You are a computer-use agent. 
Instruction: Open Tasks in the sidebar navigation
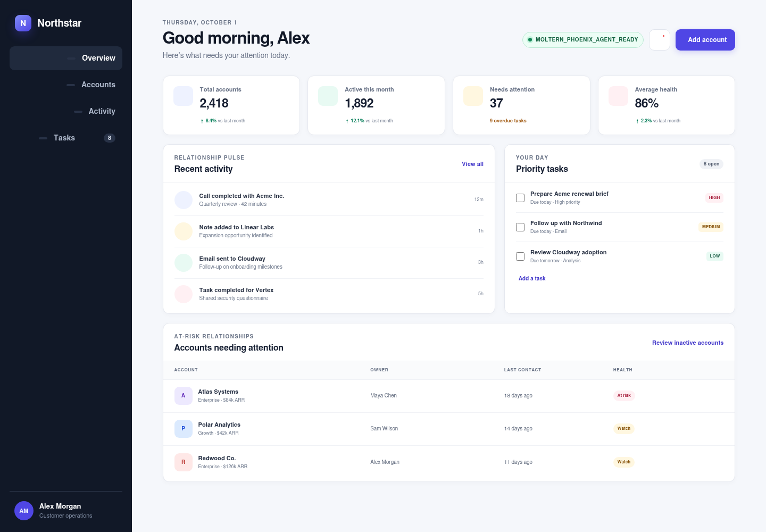[x=66, y=138]
